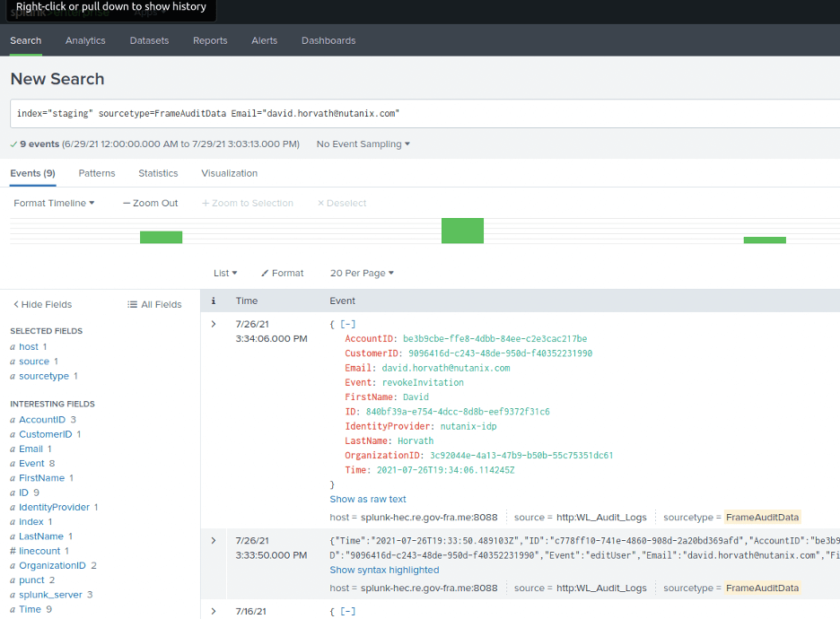Click the Show as raw text link
Image resolution: width=840 pixels, height=619 pixels.
(368, 499)
